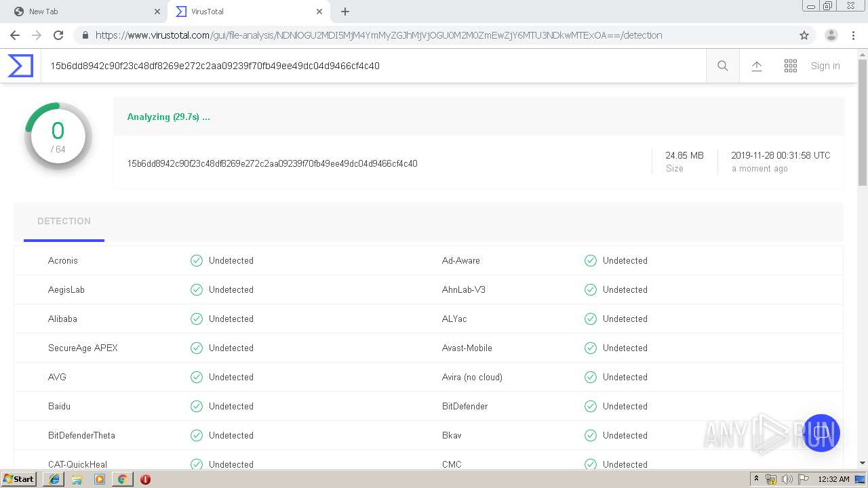Viewport: 868px width, 488px height.
Task: Click the SecureAge APEX engine name
Action: (83, 348)
